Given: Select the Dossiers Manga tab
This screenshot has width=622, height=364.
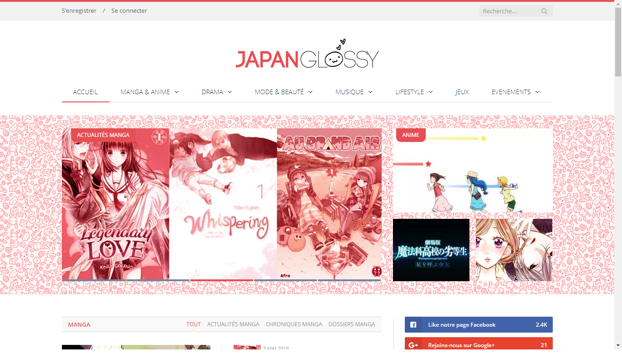Looking at the screenshot, I should [352, 324].
